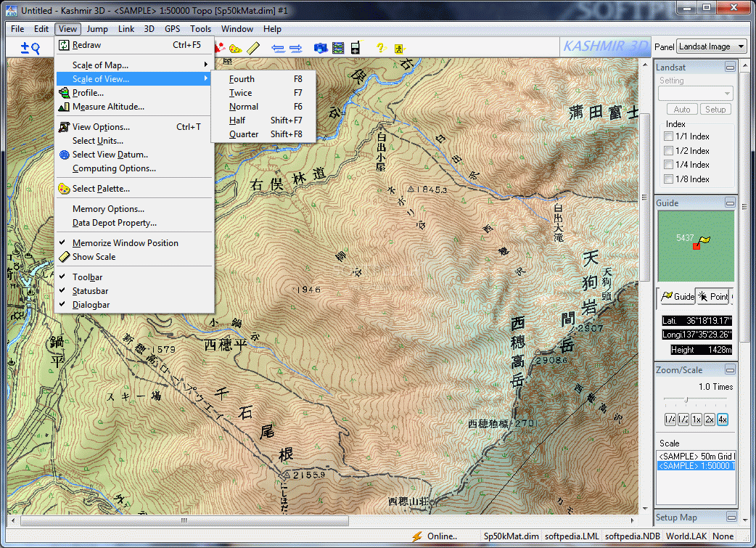756x548 pixels.
Task: Click the blue camera toolbar icon
Action: (x=321, y=48)
